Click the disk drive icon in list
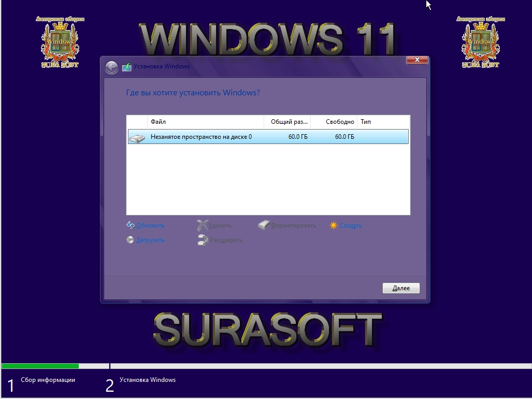The height and width of the screenshot is (399, 532). pos(137,137)
